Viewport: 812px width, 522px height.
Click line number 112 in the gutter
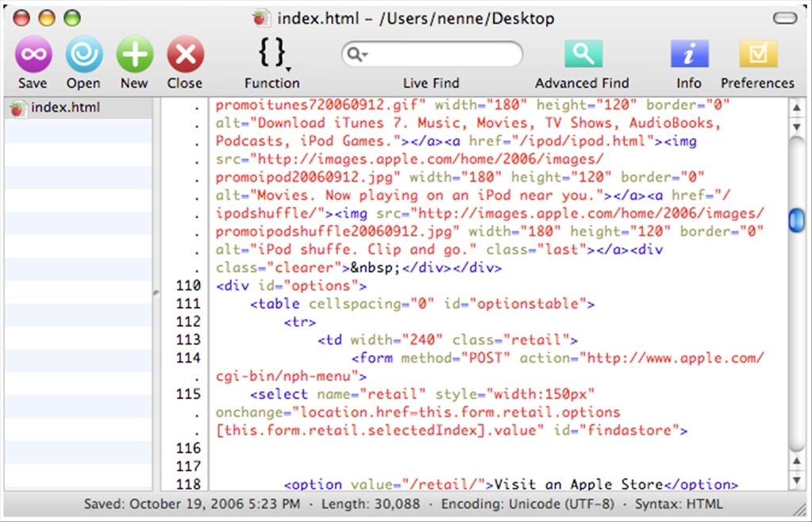coord(188,322)
